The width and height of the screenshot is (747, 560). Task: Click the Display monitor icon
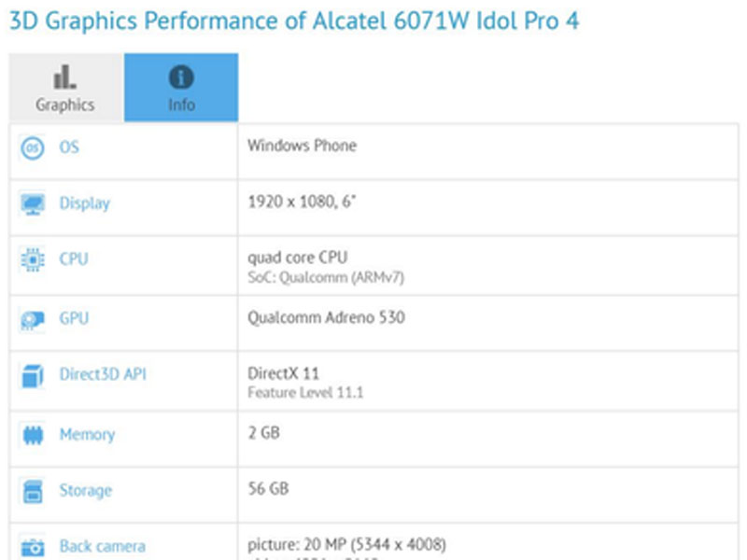click(33, 203)
